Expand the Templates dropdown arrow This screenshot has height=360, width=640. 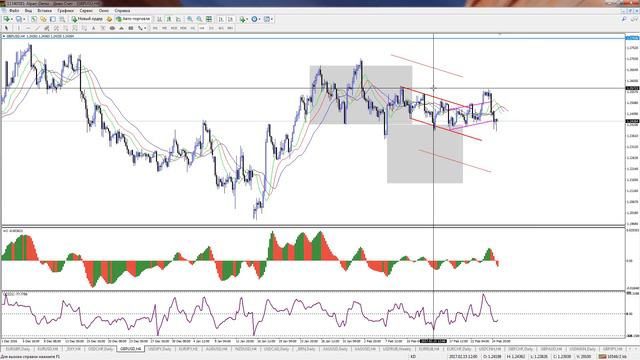coord(272,19)
